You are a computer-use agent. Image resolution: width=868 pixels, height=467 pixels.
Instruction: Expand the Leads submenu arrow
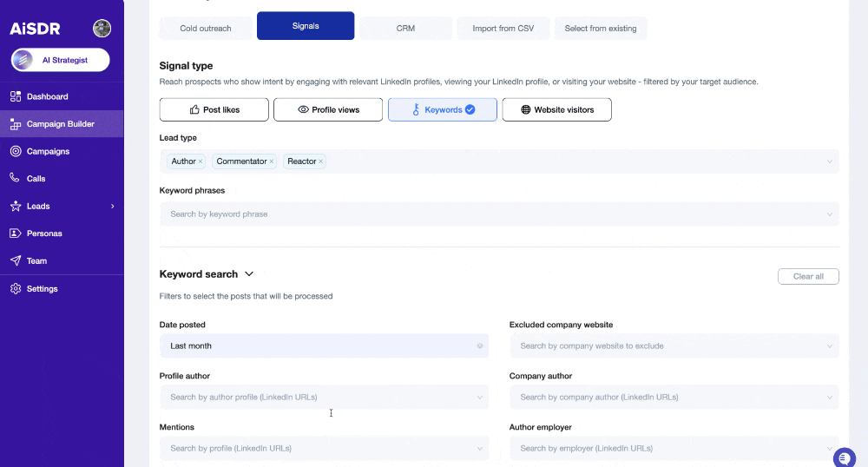(112, 207)
